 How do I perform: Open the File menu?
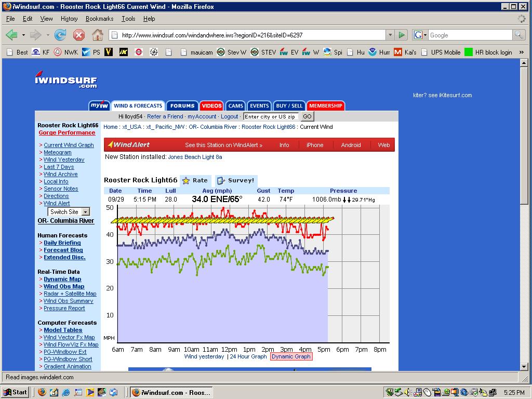pyautogui.click(x=10, y=19)
